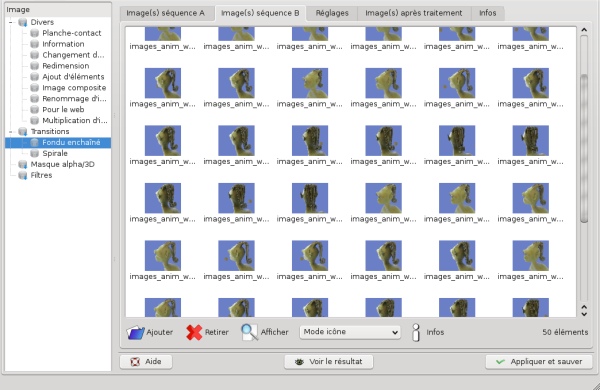Click the Infos icon beside Mode icône
Screen dimensions: 600x390
(416, 332)
